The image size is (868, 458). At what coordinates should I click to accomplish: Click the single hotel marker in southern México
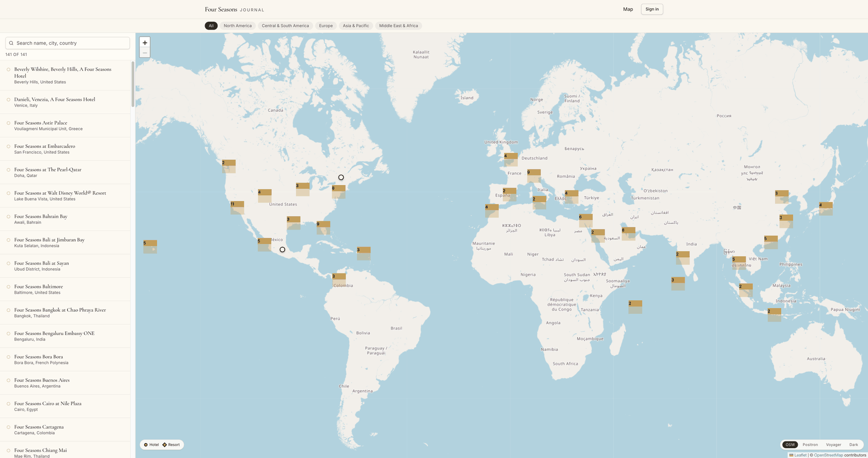[282, 250]
